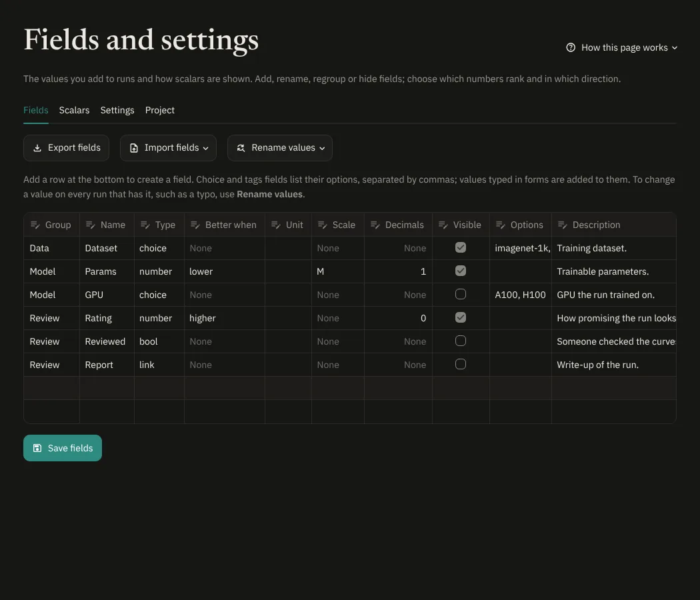
Task: Expand the How this page works section
Action: click(x=622, y=47)
